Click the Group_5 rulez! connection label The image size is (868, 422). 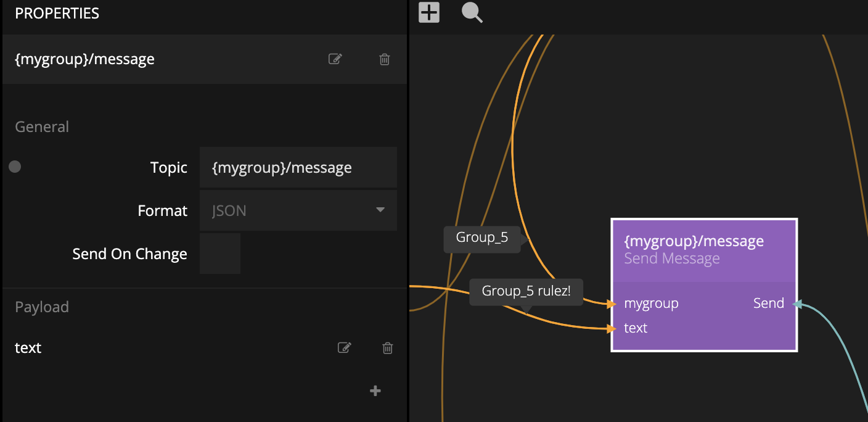526,291
